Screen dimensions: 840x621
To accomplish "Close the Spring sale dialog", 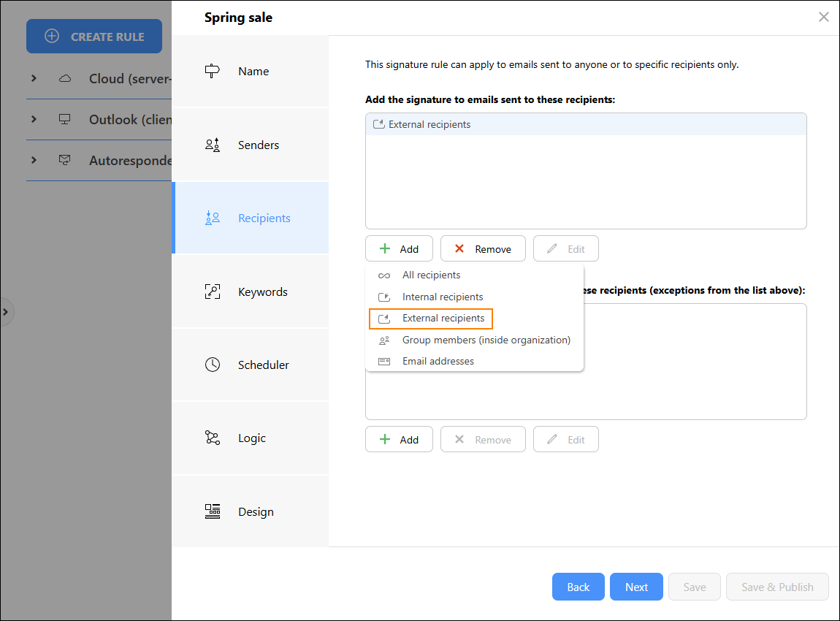I will click(824, 17).
